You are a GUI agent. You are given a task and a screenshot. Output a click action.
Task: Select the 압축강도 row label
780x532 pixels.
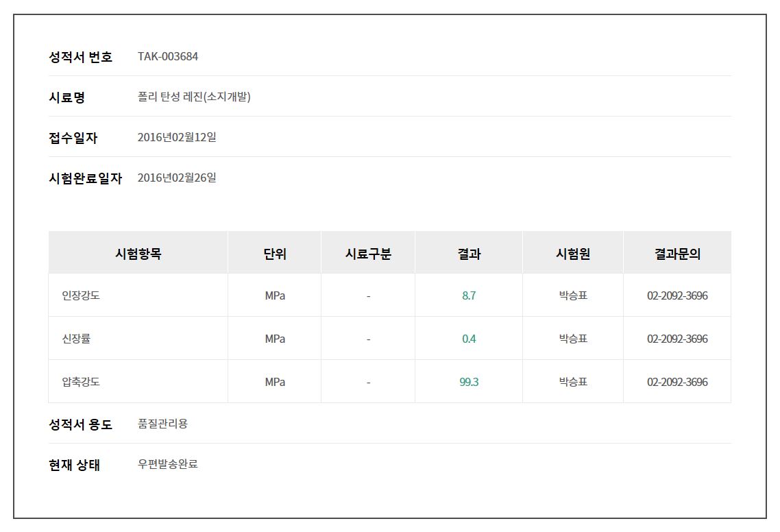click(81, 382)
